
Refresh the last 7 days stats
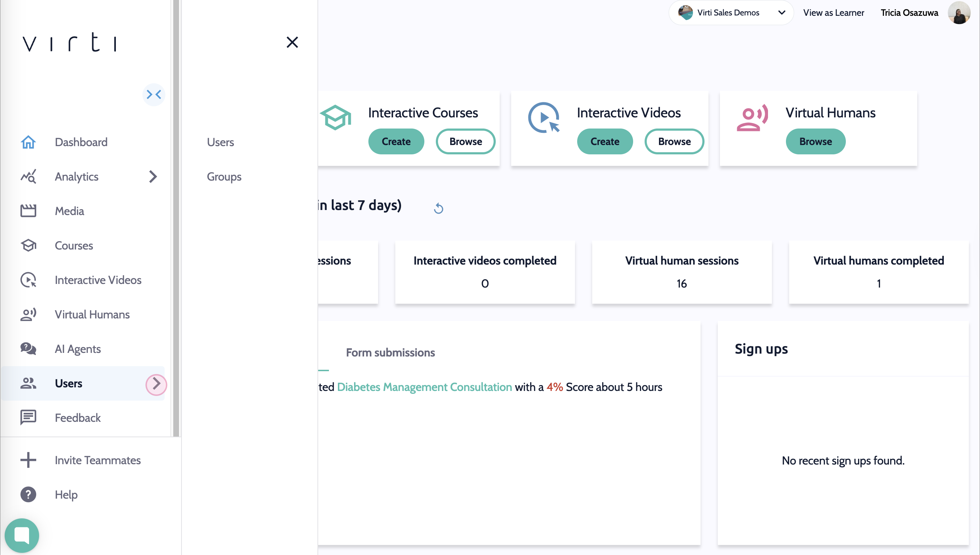tap(438, 209)
